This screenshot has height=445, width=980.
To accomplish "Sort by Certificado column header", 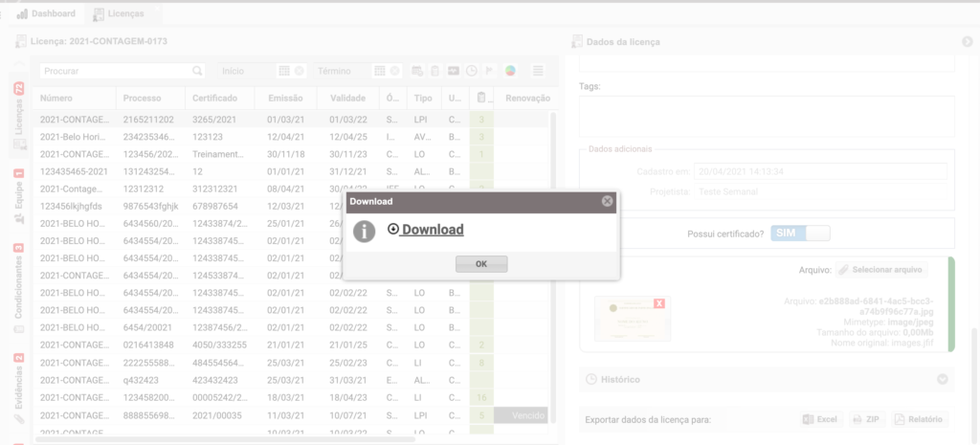I will (220, 99).
